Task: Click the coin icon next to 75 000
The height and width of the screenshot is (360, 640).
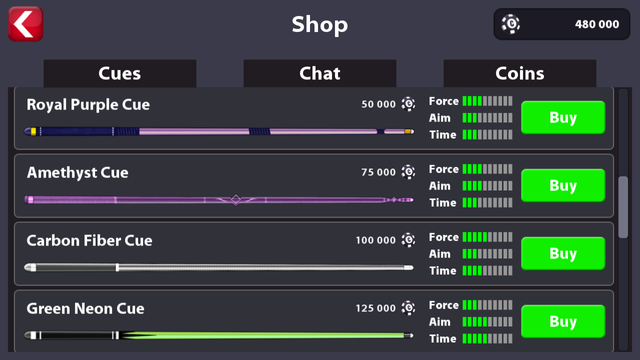Action: click(408, 172)
